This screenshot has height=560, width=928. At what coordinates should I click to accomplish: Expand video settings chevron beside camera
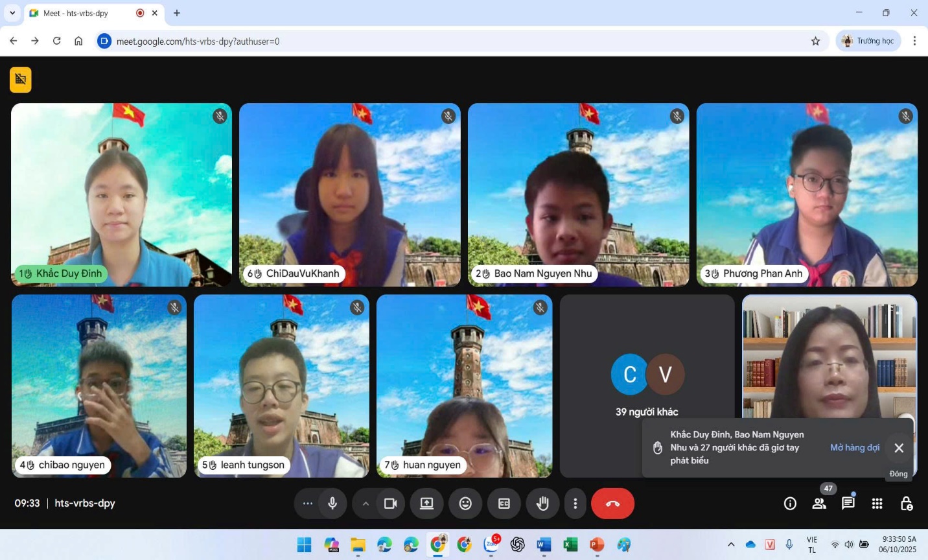point(365,504)
